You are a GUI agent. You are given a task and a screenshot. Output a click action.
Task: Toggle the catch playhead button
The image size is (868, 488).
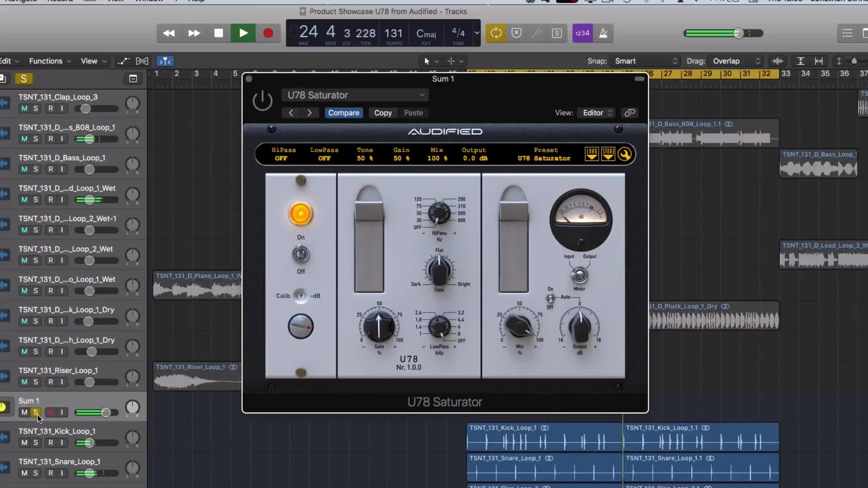coord(165,61)
